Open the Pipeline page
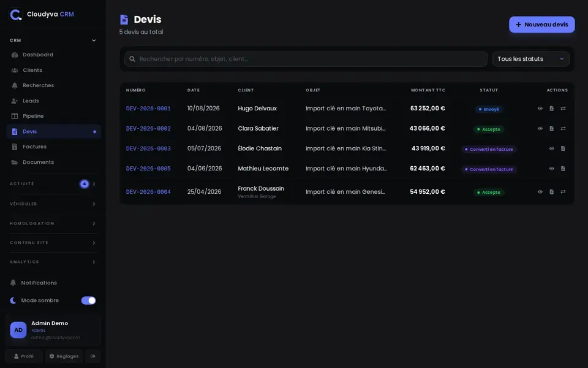This screenshot has height=368, width=588. click(x=54, y=116)
